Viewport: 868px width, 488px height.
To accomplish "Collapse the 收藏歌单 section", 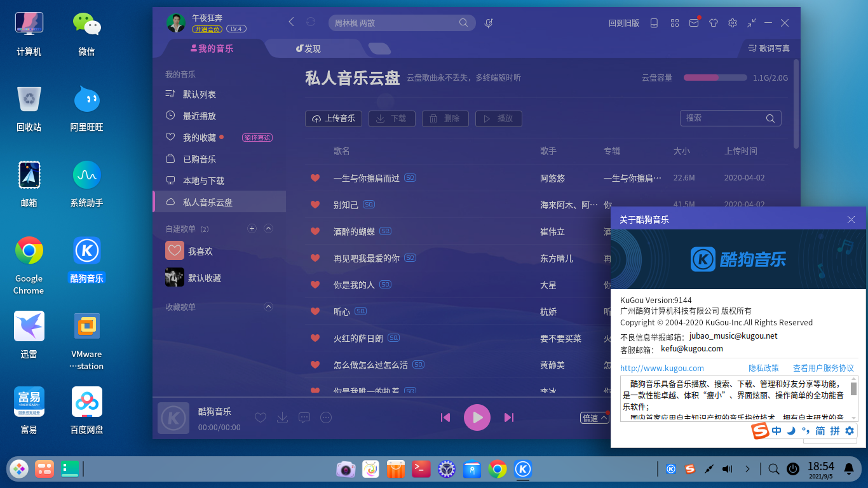I will point(268,307).
